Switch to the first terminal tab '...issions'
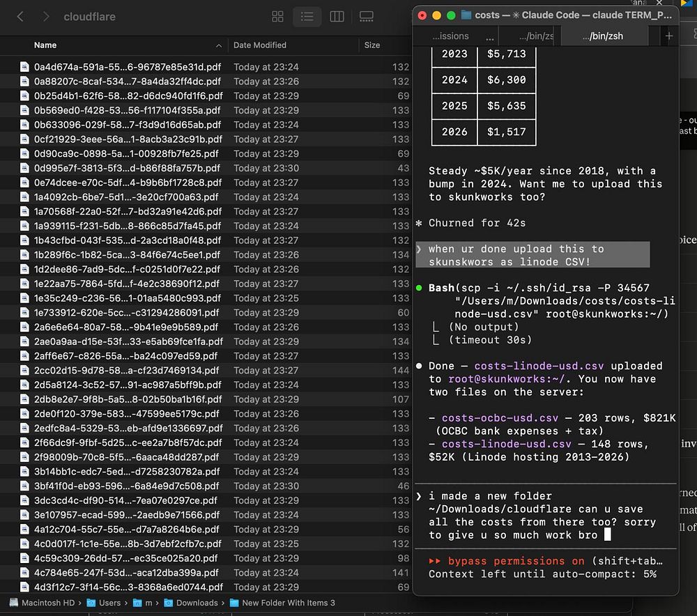The height and width of the screenshot is (616, 697). pyautogui.click(x=450, y=36)
